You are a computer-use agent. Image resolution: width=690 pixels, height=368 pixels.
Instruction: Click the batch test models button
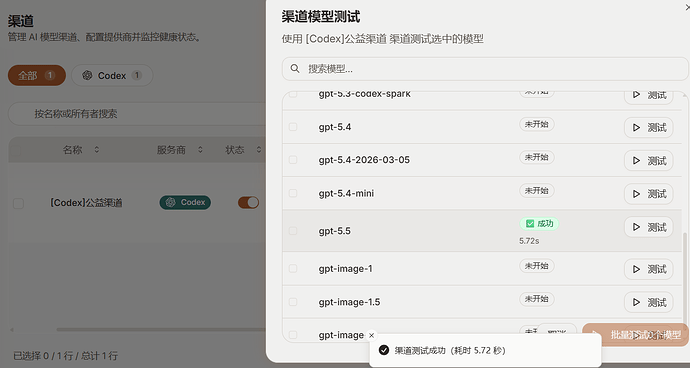635,335
